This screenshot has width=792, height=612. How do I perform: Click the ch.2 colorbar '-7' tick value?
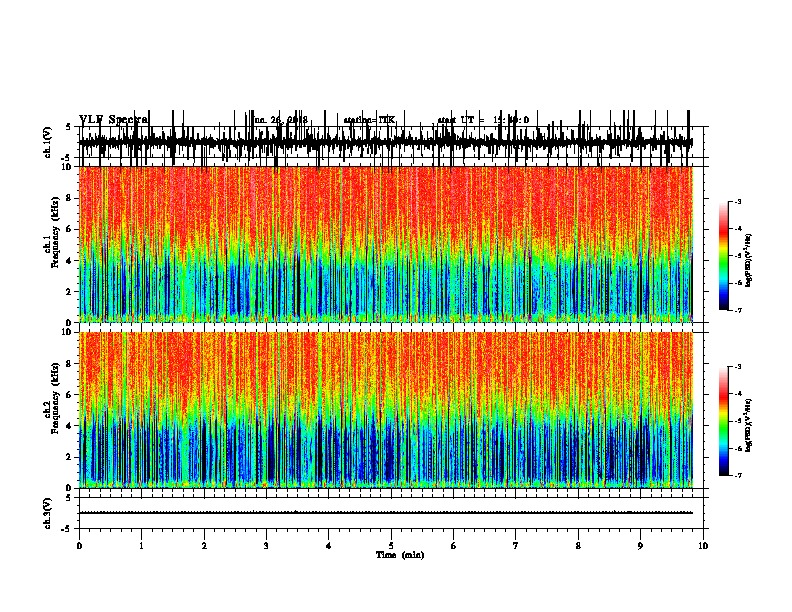(738, 475)
